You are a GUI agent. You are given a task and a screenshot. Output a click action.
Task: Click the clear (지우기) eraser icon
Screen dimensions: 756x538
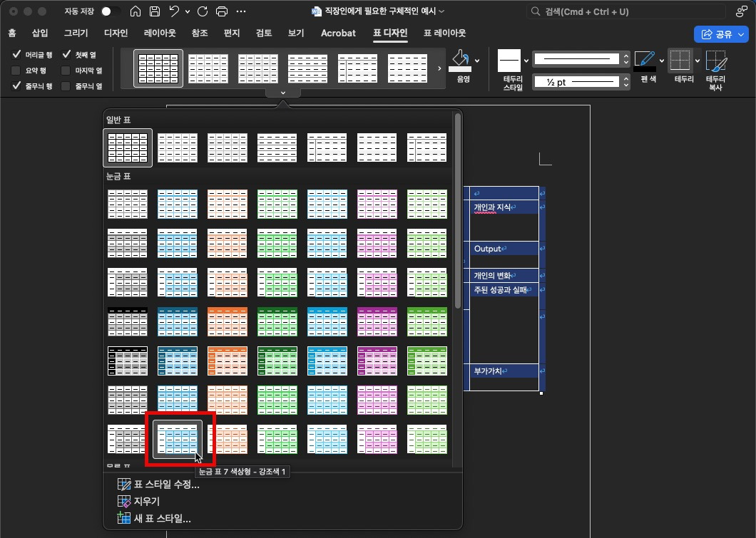click(x=124, y=502)
